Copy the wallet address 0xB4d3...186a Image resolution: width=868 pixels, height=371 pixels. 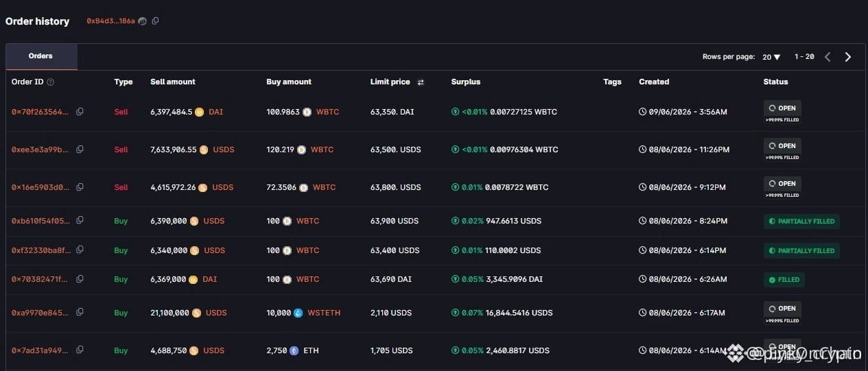pyautogui.click(x=155, y=21)
